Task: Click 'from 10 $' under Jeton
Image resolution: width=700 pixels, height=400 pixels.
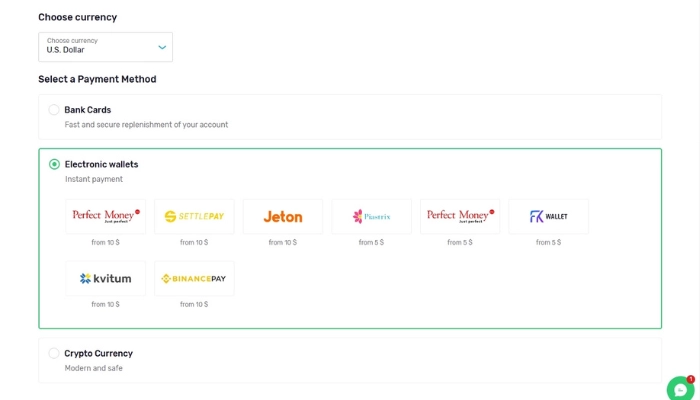Action: (283, 242)
